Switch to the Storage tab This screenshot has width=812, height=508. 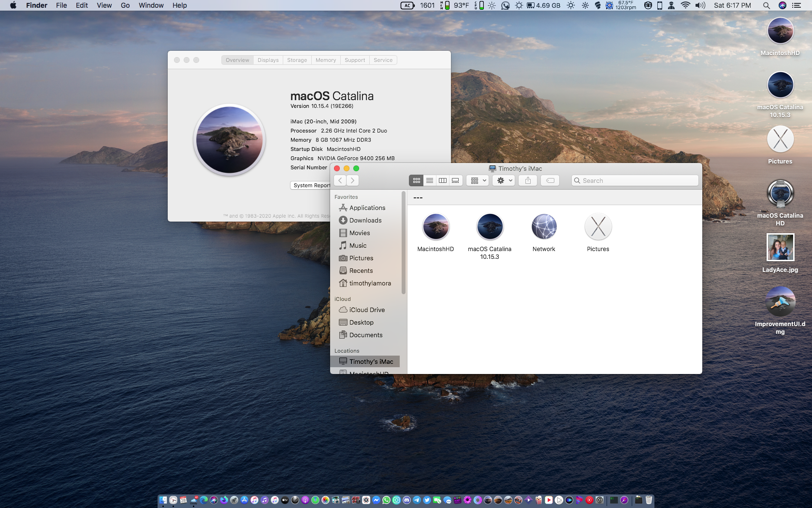click(297, 60)
